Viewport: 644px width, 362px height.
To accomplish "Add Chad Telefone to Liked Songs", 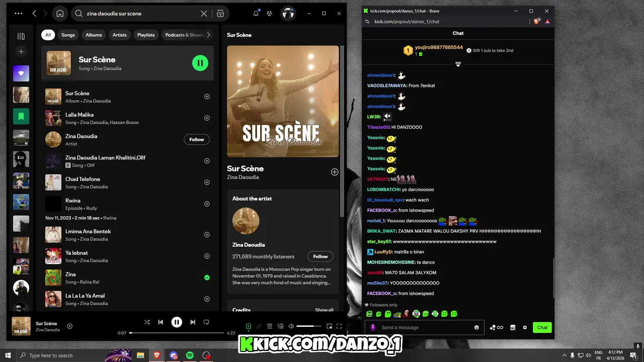I will coord(207,183).
